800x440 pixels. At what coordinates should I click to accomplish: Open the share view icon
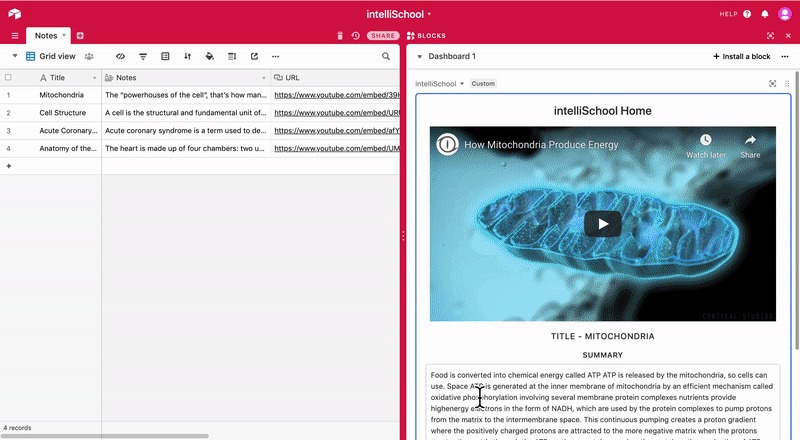[x=254, y=56]
